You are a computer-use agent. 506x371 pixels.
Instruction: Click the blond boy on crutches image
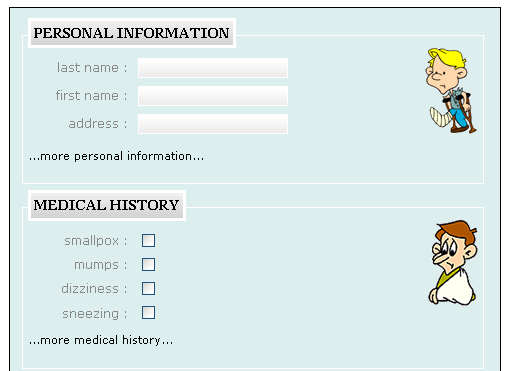(451, 91)
